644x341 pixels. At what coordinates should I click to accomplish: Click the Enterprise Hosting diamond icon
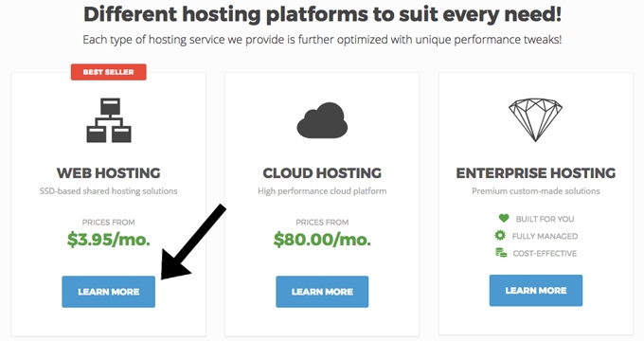click(x=536, y=119)
